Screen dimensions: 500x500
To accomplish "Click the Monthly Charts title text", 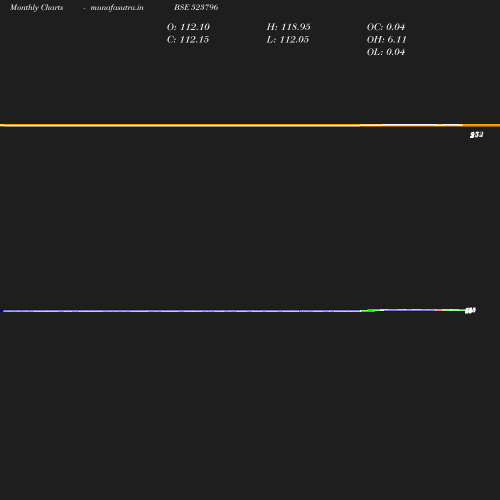I will point(36,7).
